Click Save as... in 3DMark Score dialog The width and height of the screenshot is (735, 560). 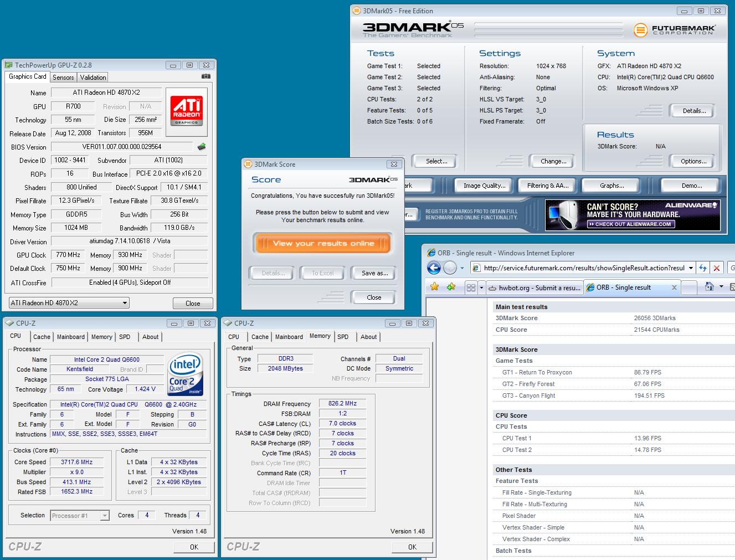[x=374, y=273]
